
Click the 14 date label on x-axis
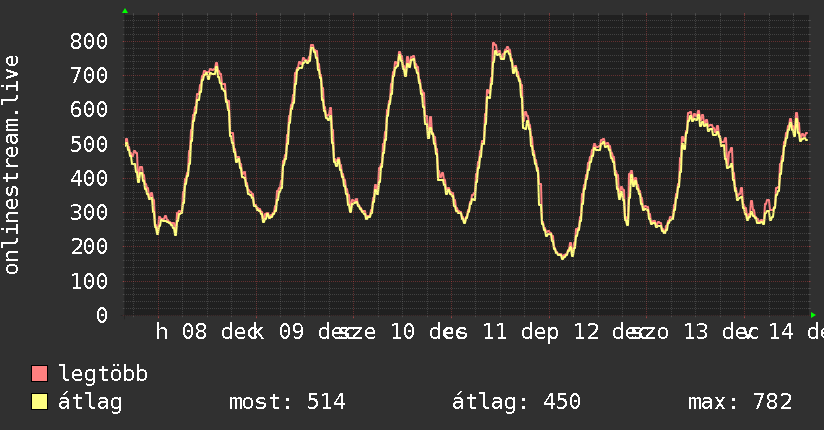pos(780,332)
